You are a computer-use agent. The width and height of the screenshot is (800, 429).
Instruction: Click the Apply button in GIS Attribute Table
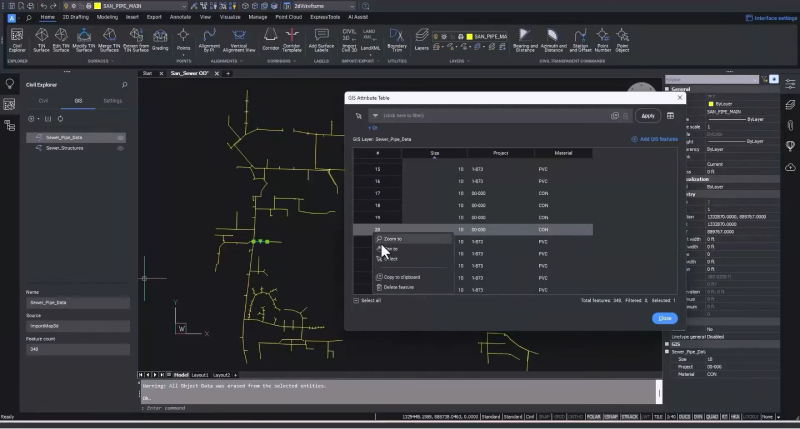tap(648, 116)
